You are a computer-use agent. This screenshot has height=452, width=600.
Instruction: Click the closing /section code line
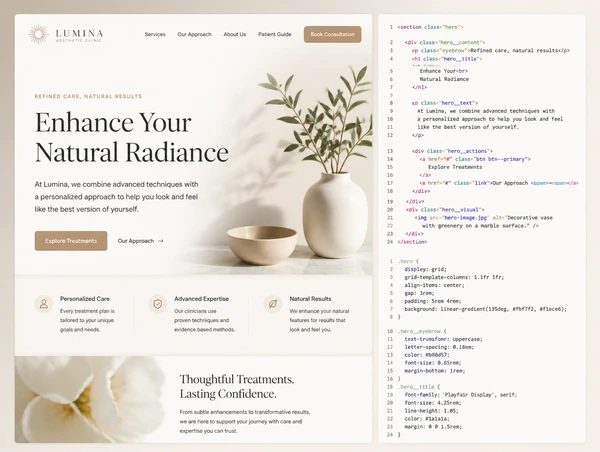(412, 242)
